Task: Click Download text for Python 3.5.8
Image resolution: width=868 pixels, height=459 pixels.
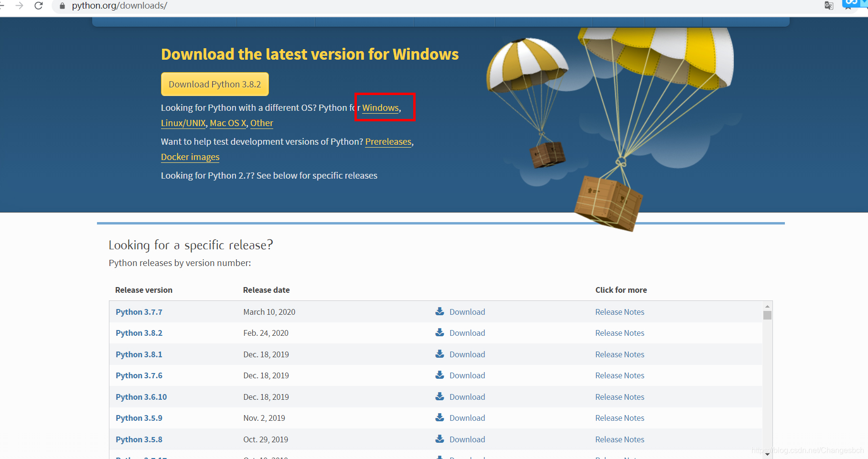Action: pos(467,439)
